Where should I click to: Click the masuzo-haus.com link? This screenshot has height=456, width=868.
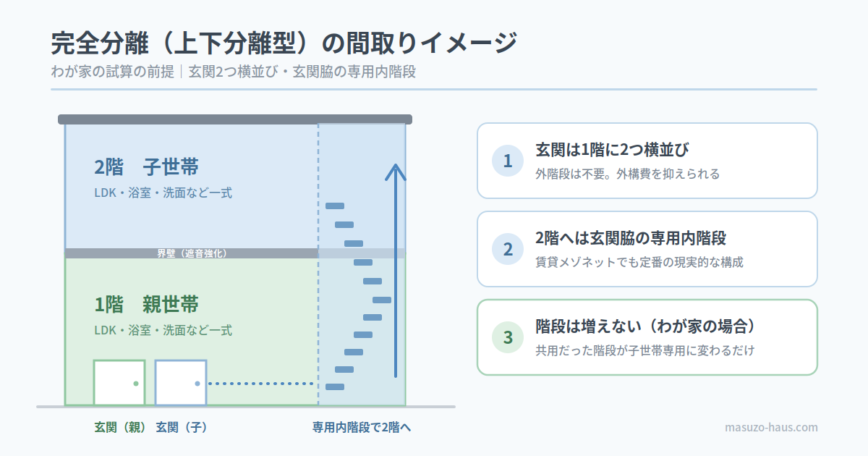[x=771, y=427]
